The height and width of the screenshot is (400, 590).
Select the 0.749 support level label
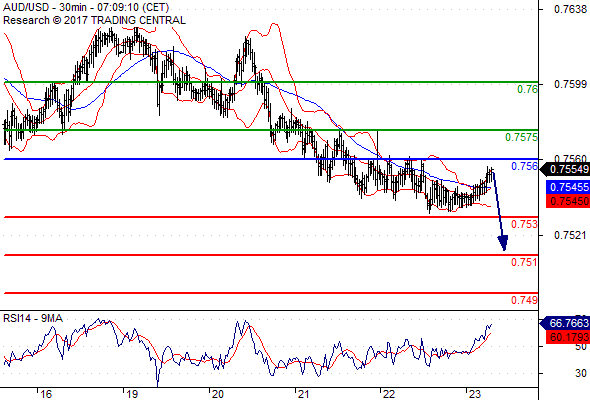(x=525, y=300)
